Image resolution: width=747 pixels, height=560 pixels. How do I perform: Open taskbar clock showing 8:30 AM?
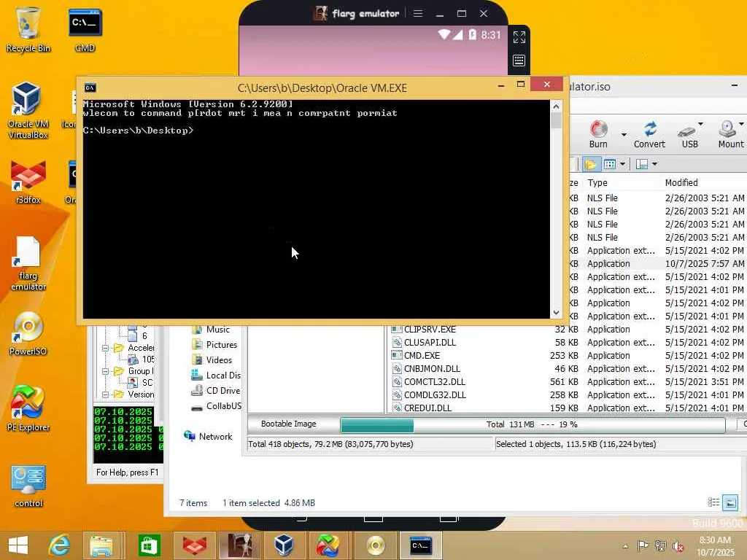click(x=715, y=545)
